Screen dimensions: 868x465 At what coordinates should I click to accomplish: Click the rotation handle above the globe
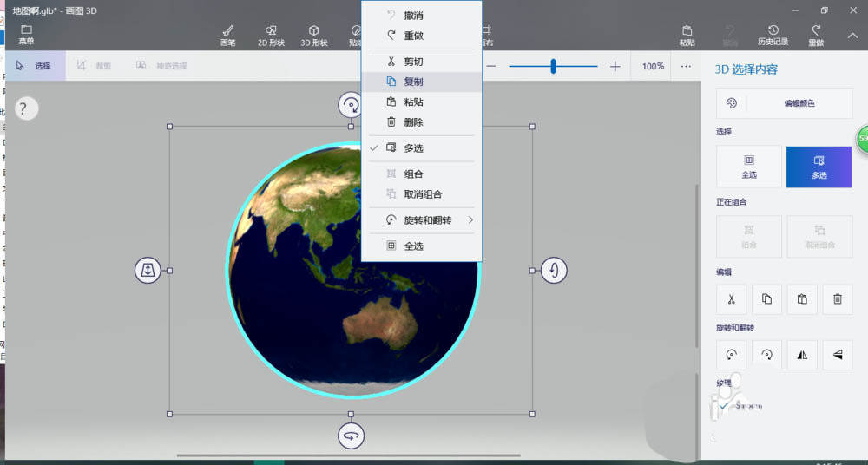(351, 105)
